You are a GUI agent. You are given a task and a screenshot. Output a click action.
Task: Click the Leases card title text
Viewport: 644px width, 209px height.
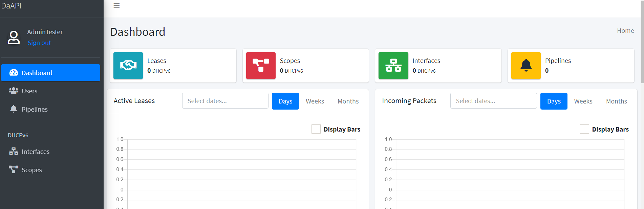pyautogui.click(x=157, y=61)
